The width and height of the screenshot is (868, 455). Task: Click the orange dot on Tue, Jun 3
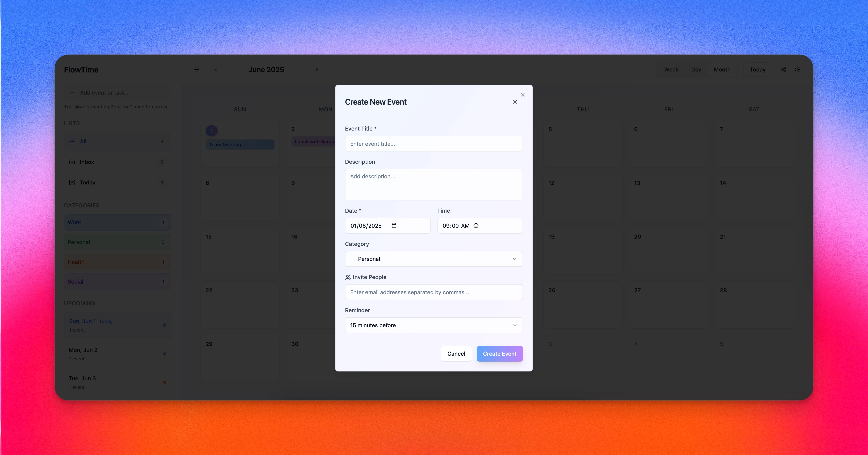165,382
